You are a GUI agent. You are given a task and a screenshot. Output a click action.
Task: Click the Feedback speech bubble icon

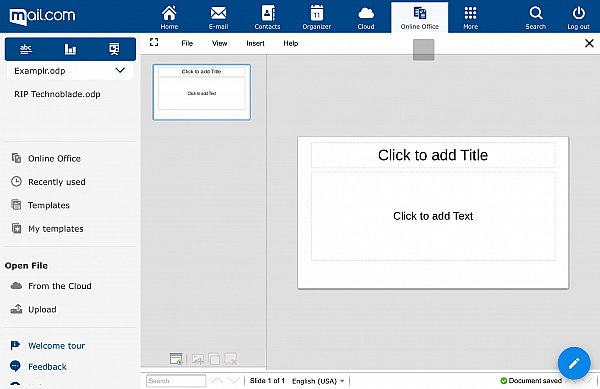[15, 366]
